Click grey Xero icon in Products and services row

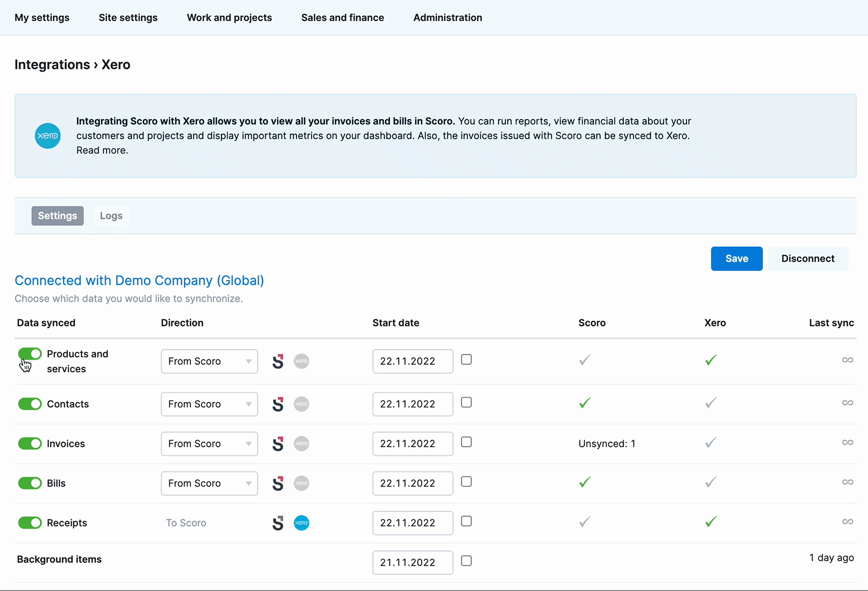(x=301, y=361)
